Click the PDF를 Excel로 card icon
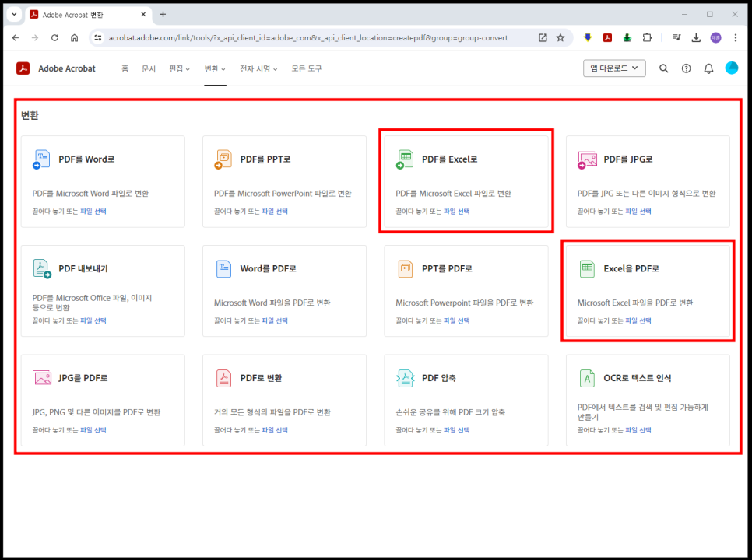The height and width of the screenshot is (560, 752). (405, 159)
